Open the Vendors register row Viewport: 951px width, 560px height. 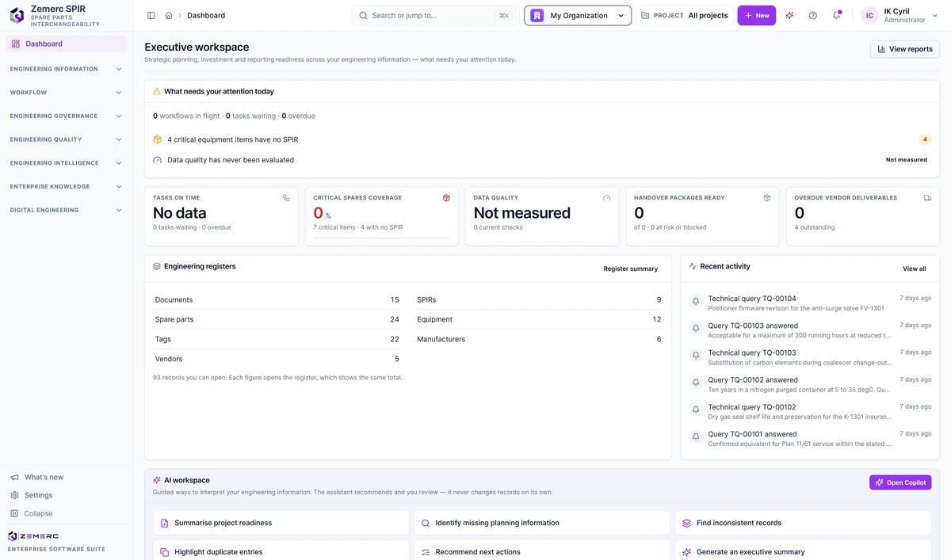277,359
